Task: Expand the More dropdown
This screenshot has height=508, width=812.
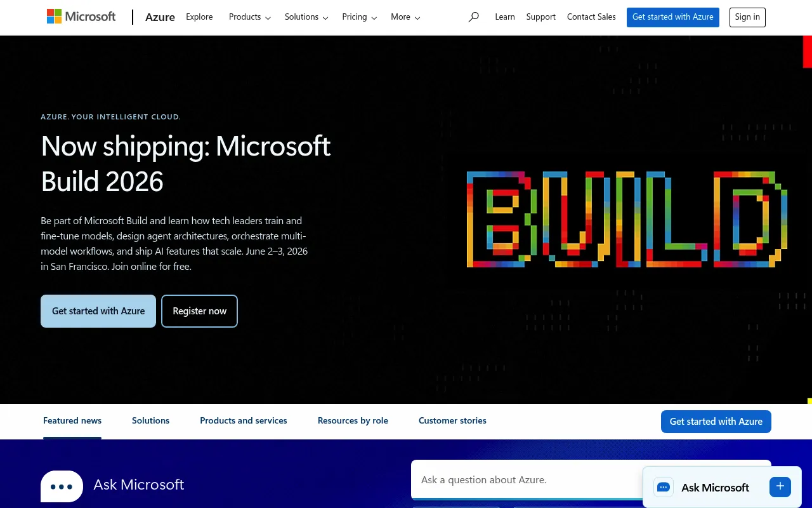Action: (x=405, y=17)
